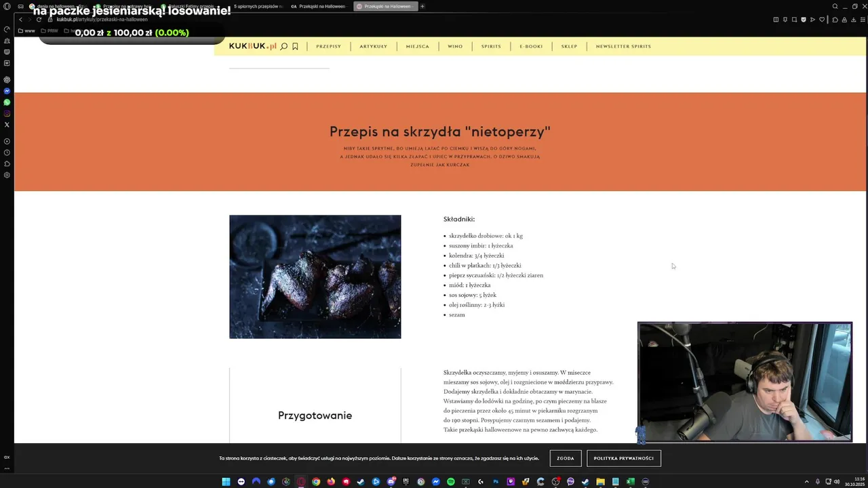Open Excel from the taskbar
This screenshot has width=868, height=488.
pyautogui.click(x=630, y=481)
